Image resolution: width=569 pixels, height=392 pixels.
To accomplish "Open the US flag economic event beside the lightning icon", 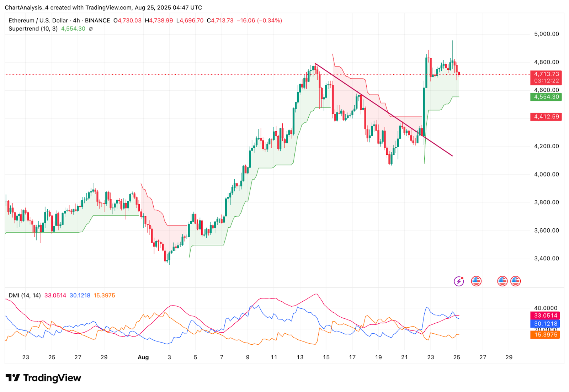I will [476, 281].
